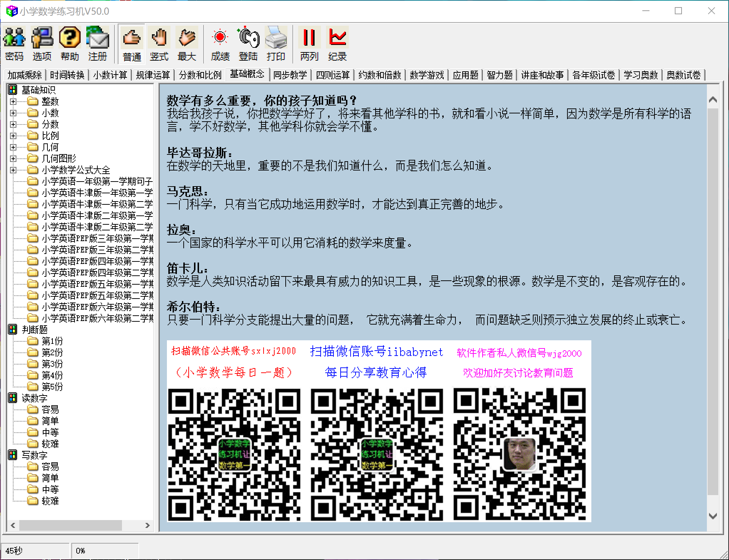Viewport: 729px width, 560px height.
Task: Select 较难 under 读数字
Action: coord(50,444)
